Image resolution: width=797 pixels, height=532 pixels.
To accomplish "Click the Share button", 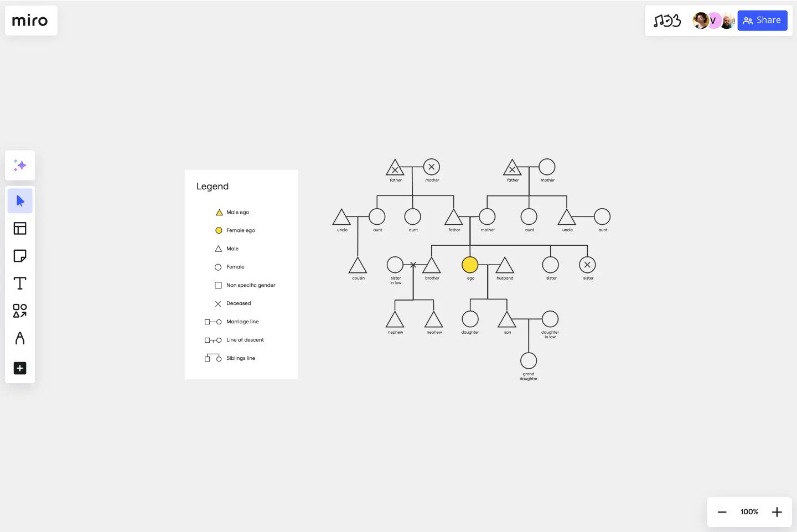I will click(762, 20).
